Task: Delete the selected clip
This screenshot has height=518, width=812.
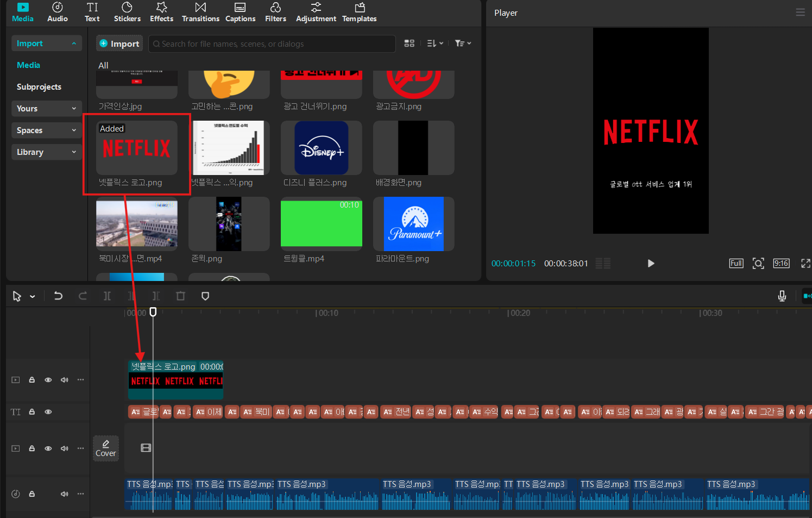Action: point(181,296)
